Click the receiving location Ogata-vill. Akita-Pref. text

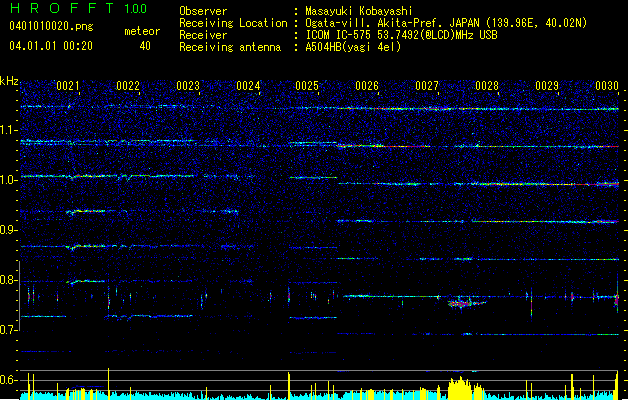446,23
